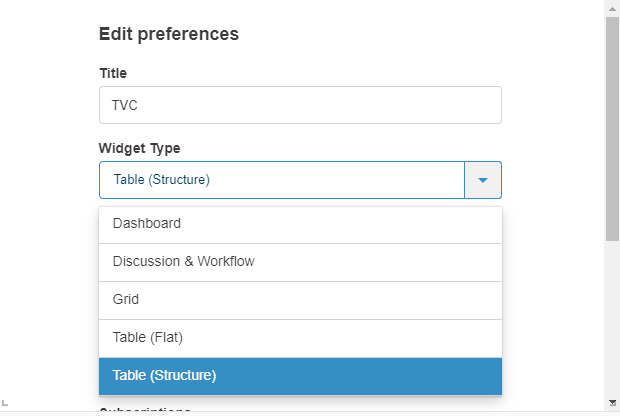Click the Widget Type dropdown arrow
This screenshot has height=416, width=620.
point(483,180)
